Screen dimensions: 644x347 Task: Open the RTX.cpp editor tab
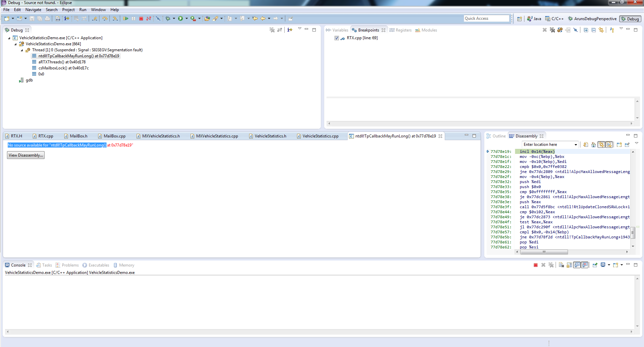43,136
